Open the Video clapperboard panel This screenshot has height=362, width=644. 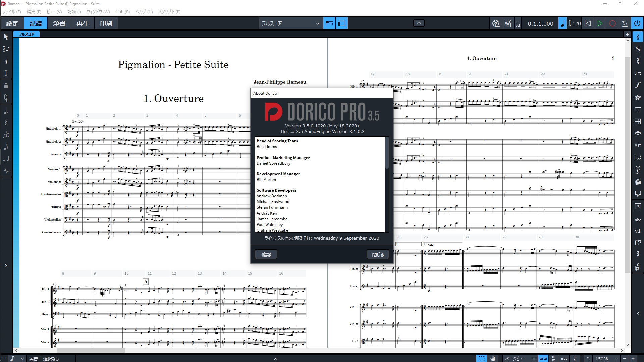pos(638,182)
